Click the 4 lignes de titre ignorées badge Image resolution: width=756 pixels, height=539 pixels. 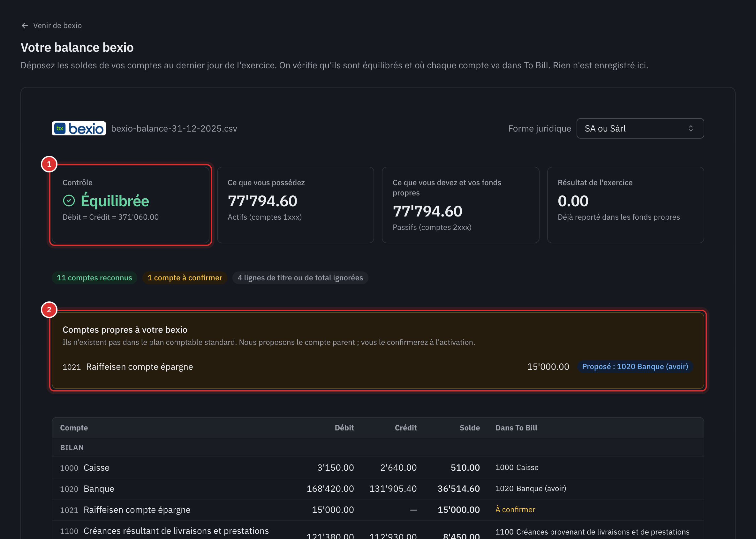tap(300, 278)
